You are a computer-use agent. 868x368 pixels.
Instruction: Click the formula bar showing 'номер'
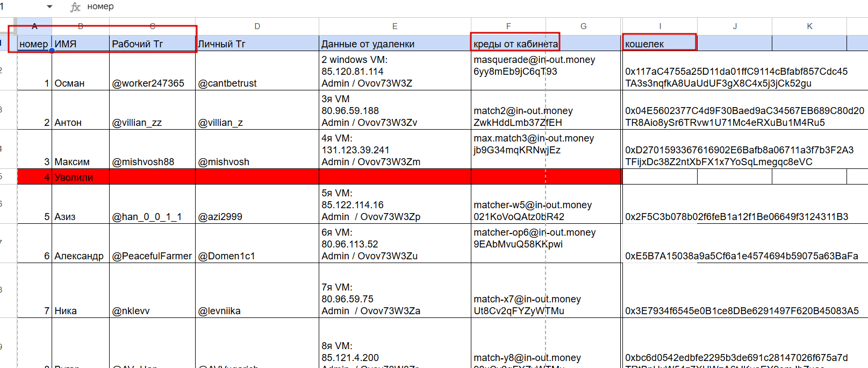click(473, 7)
